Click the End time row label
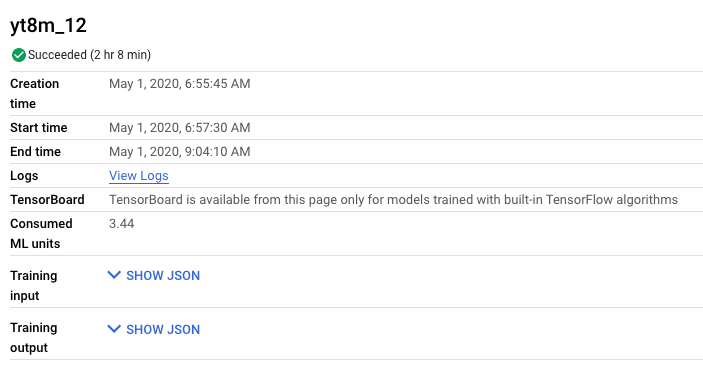 [35, 152]
